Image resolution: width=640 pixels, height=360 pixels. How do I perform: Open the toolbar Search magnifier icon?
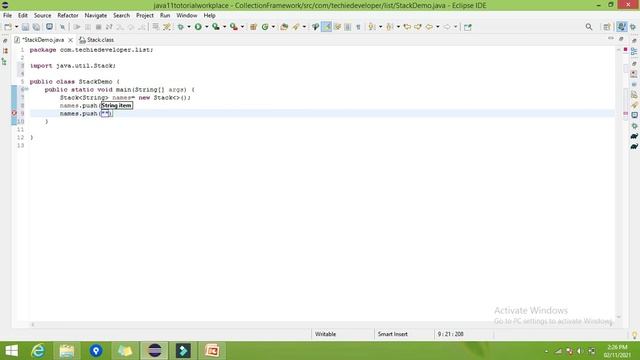click(x=589, y=27)
